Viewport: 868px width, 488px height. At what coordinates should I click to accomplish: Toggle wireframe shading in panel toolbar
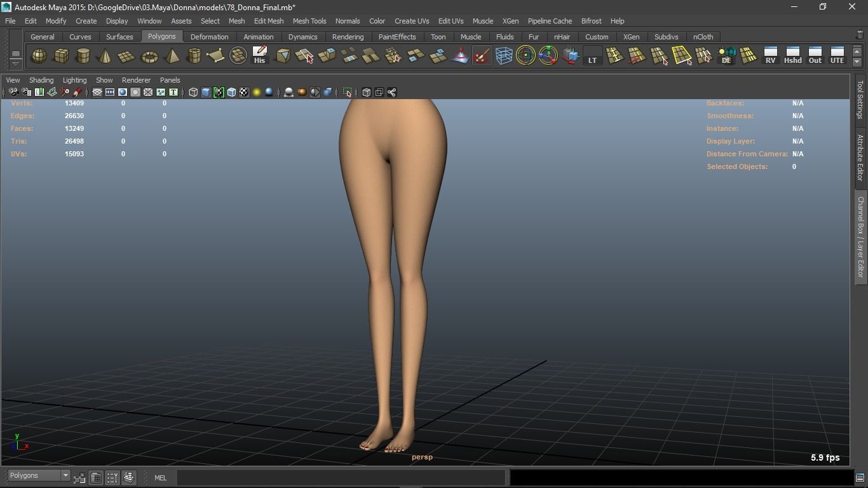click(x=193, y=92)
